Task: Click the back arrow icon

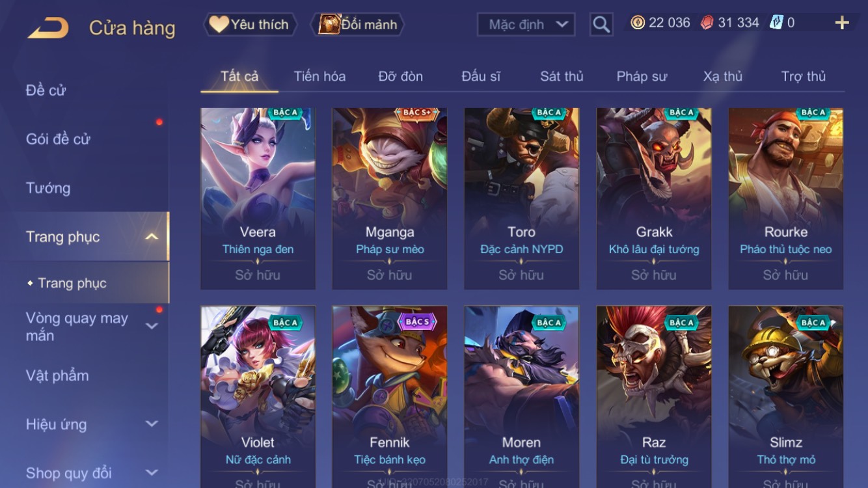Action: coord(48,28)
